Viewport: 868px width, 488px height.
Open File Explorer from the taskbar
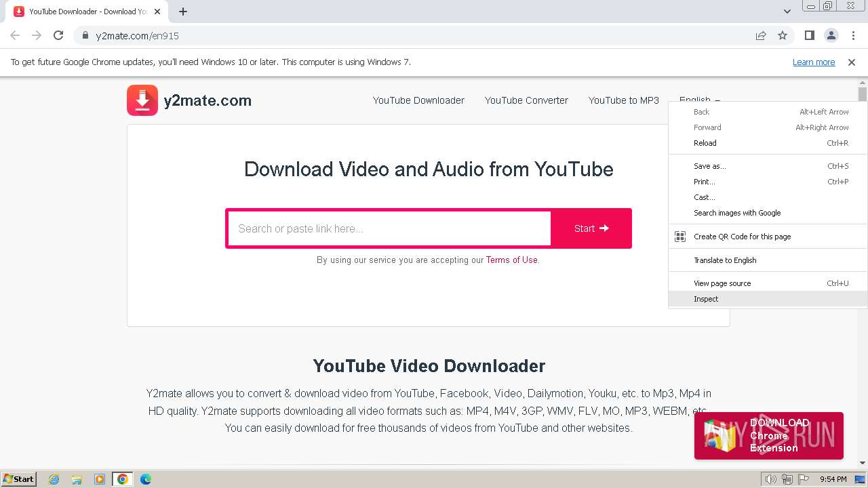pyautogui.click(x=77, y=479)
